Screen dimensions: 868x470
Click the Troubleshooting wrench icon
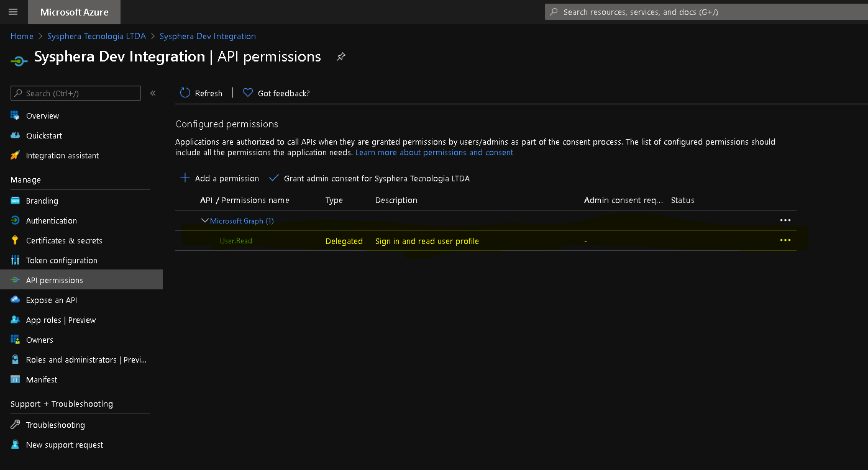pyautogui.click(x=15, y=425)
